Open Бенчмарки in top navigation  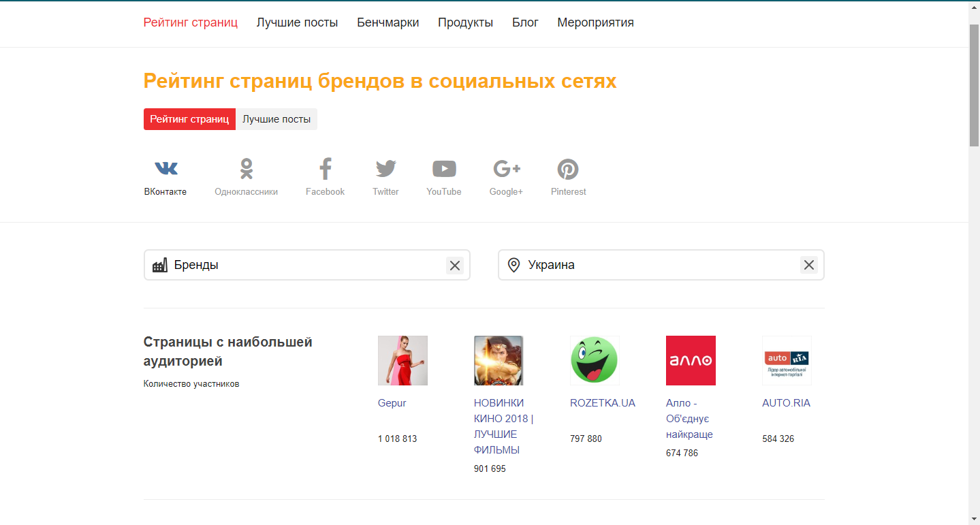388,22
